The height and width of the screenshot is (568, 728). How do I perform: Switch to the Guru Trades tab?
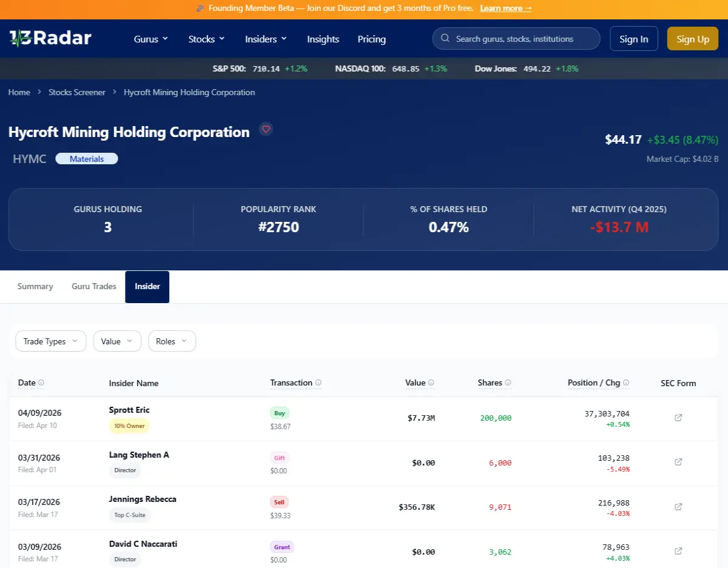coord(94,287)
